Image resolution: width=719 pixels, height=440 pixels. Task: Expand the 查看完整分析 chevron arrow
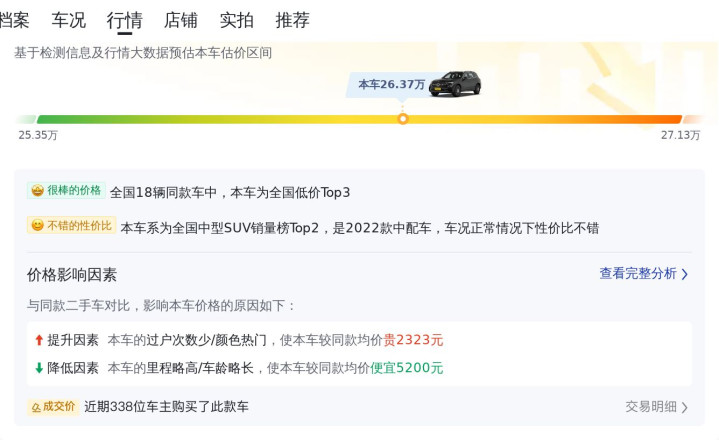[685, 274]
